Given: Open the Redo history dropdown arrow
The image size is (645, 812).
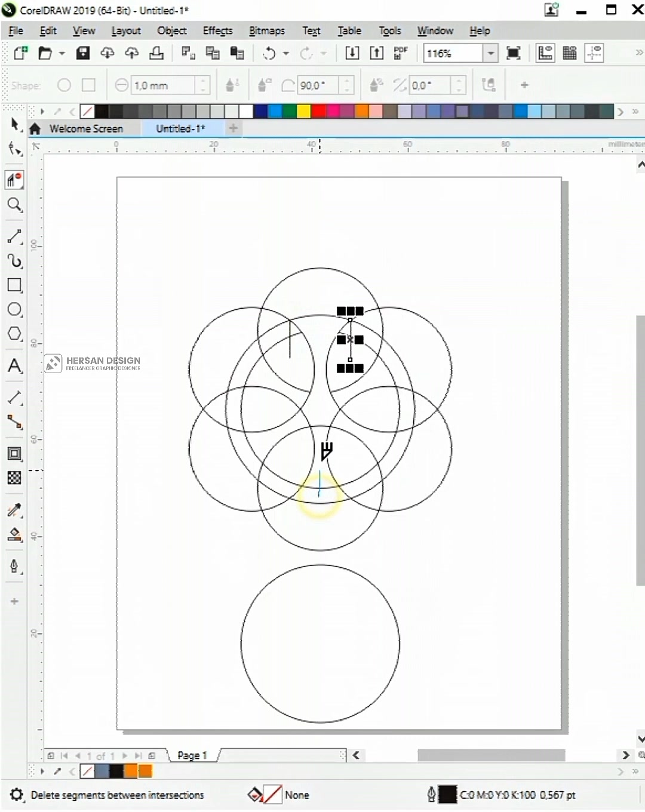Looking at the screenshot, I should [x=323, y=54].
